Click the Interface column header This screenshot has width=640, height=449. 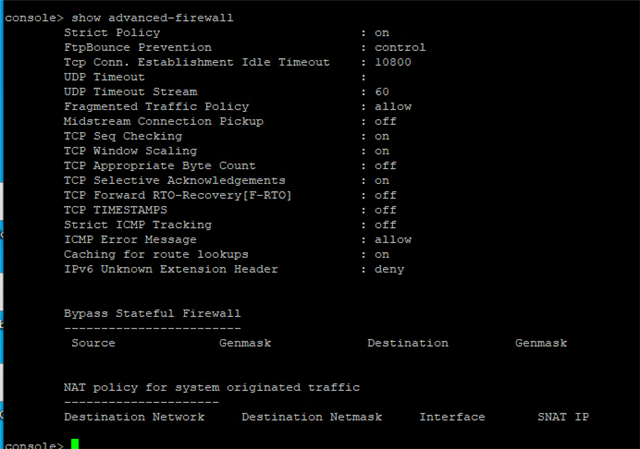(x=452, y=417)
